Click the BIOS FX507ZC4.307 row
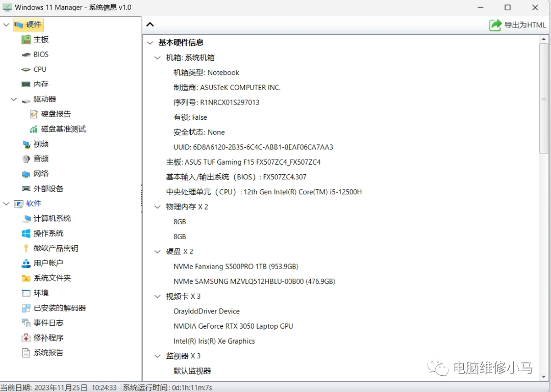This screenshot has width=551, height=392. [236, 177]
